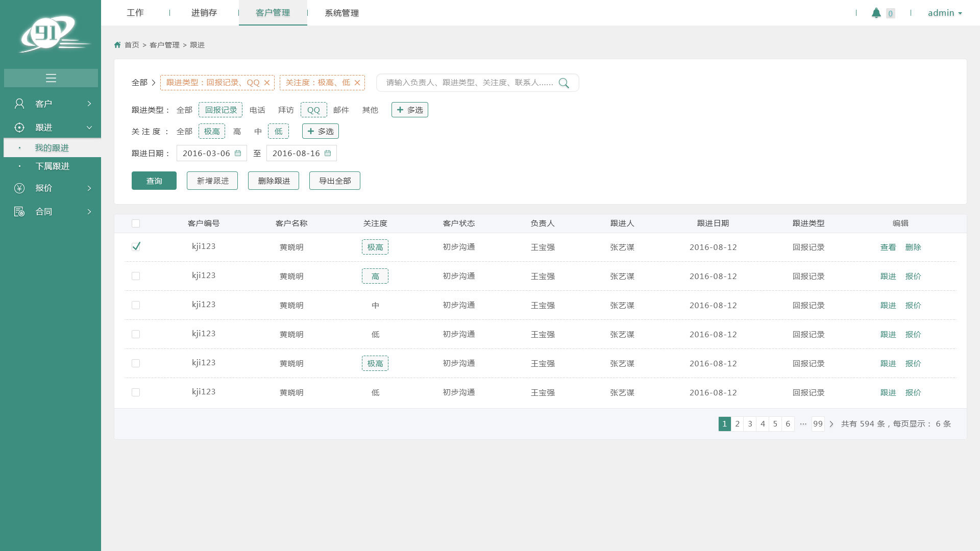Remove the 跟进类型 filter tag with X

(267, 83)
